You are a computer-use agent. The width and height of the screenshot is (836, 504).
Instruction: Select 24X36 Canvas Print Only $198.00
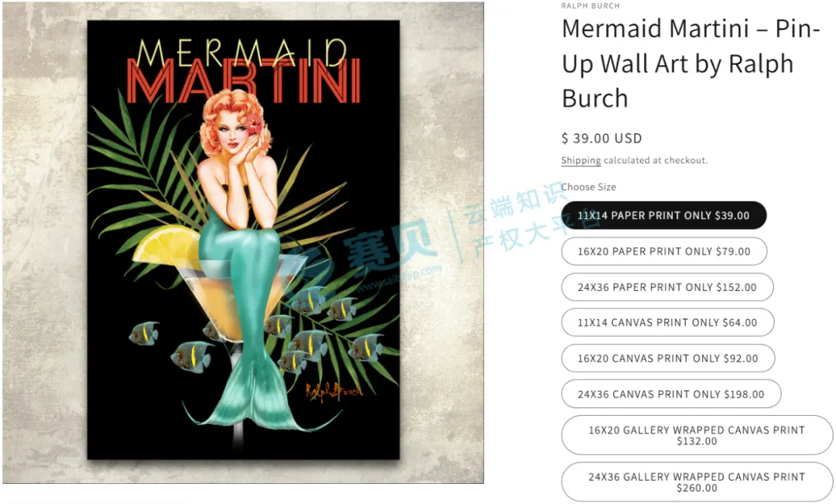[x=671, y=394]
